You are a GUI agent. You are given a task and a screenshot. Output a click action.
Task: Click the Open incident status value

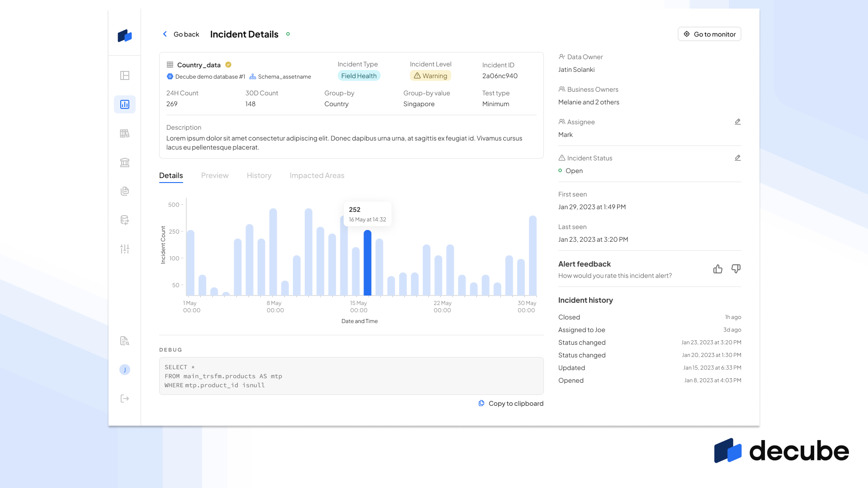(574, 170)
